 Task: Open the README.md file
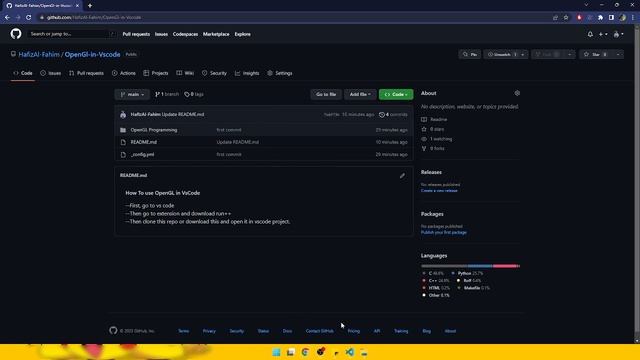point(144,142)
